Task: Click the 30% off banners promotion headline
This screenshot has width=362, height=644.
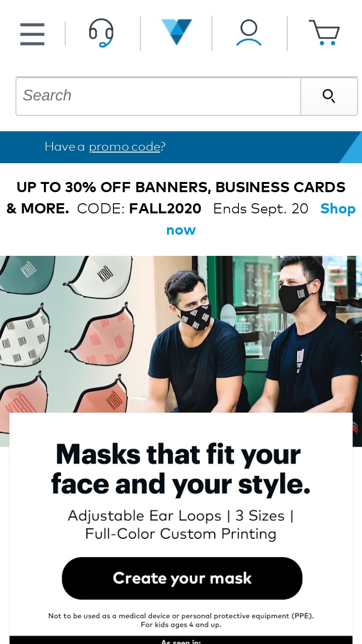Action: coord(177,197)
